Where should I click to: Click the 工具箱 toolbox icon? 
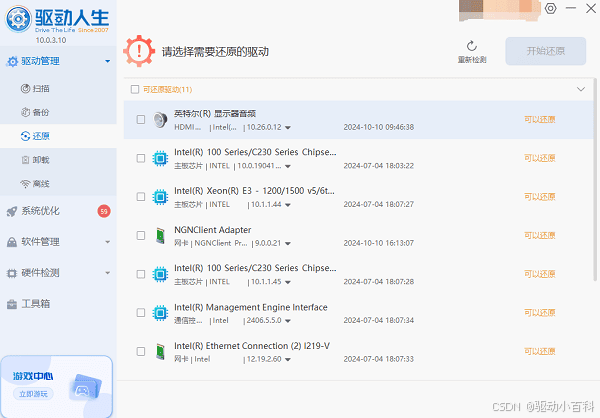click(x=12, y=304)
